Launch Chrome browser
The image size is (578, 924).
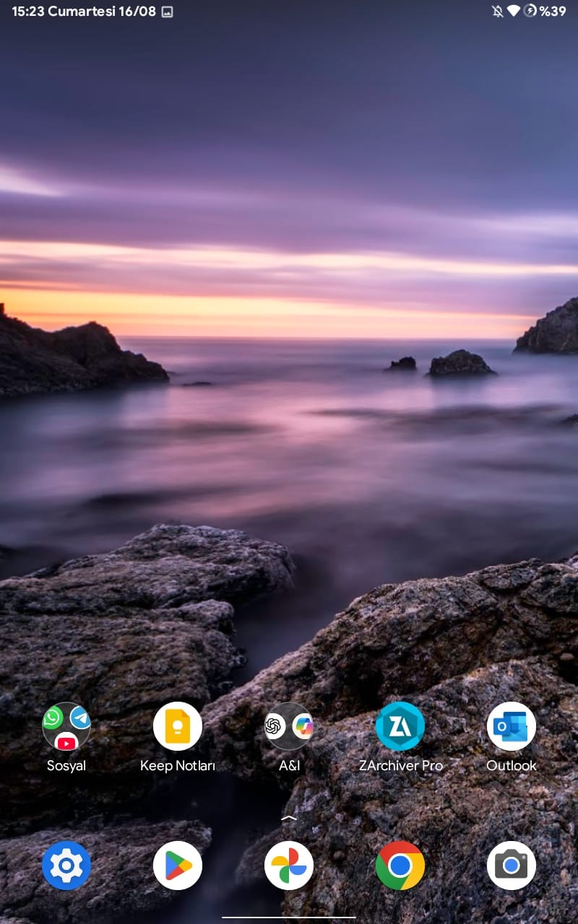pyautogui.click(x=400, y=865)
